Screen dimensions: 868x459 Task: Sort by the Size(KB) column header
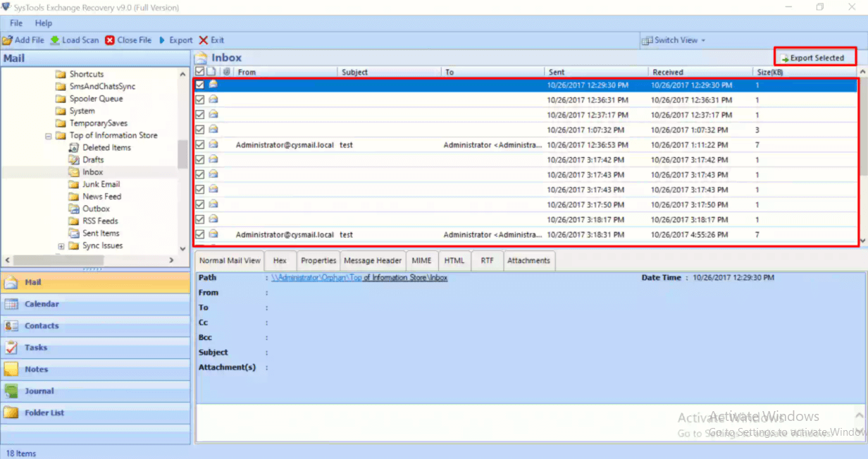point(804,72)
